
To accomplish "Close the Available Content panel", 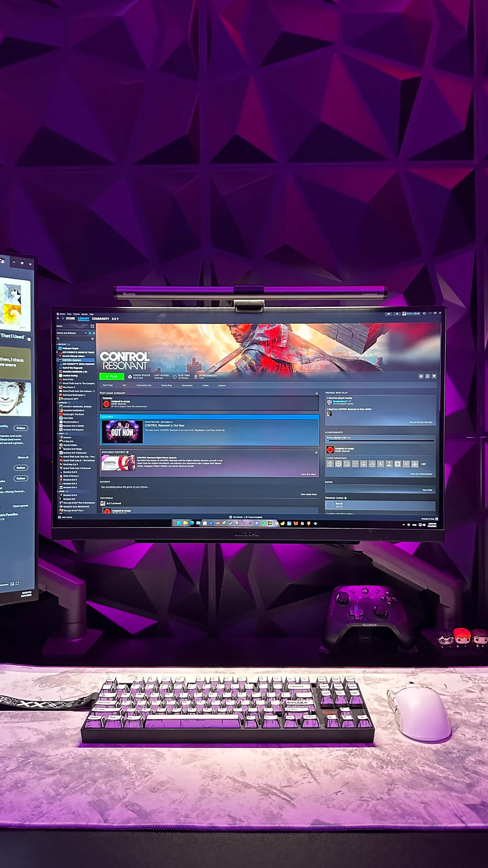I will pos(316,452).
